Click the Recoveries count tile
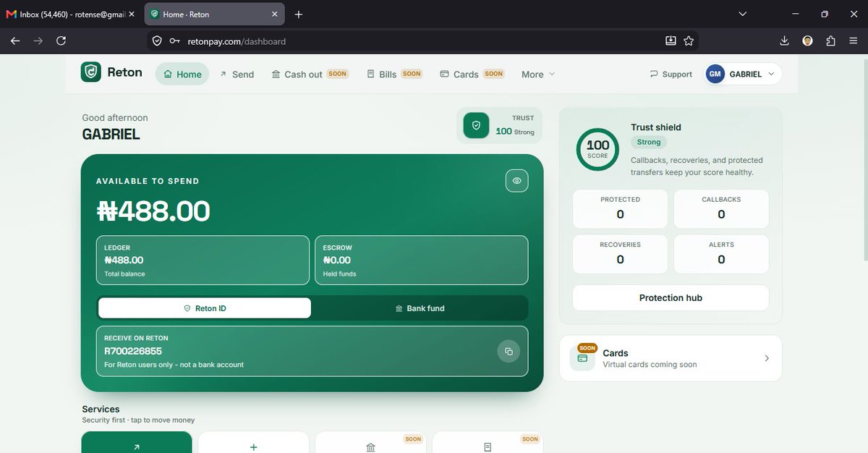This screenshot has height=453, width=868. (x=620, y=254)
